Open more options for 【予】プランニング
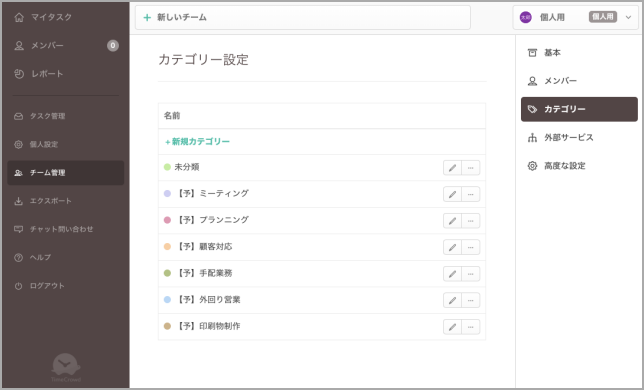 coord(471,221)
